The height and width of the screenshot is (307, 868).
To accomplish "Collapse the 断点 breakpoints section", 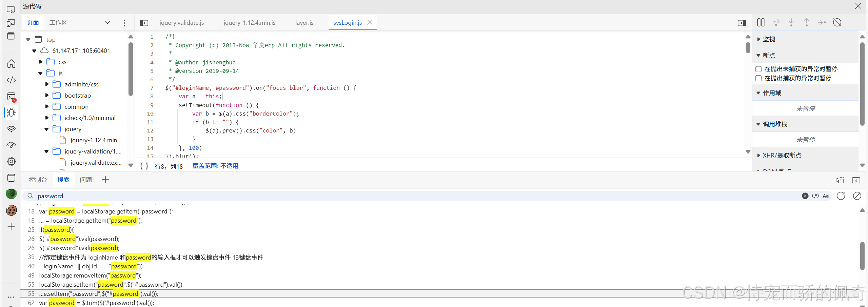I will 758,55.
